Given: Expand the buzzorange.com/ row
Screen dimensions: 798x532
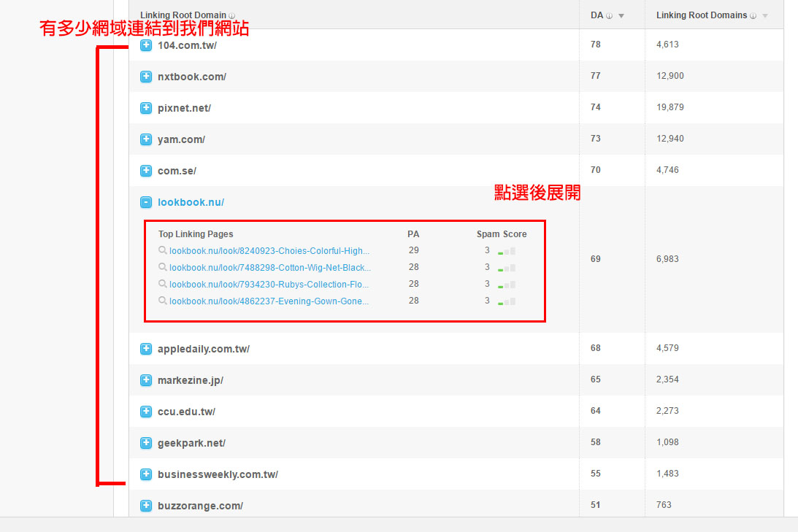Looking at the screenshot, I should point(146,506).
